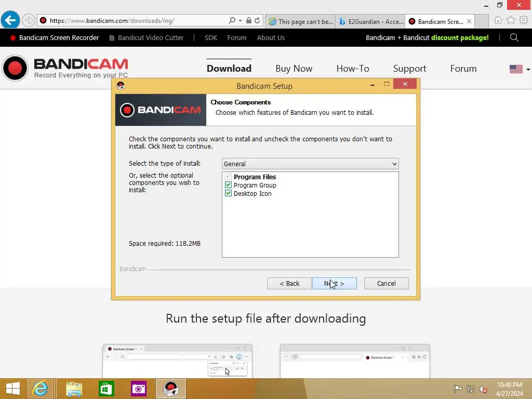532x399 pixels.
Task: Open the Download menu item
Action: 229,69
